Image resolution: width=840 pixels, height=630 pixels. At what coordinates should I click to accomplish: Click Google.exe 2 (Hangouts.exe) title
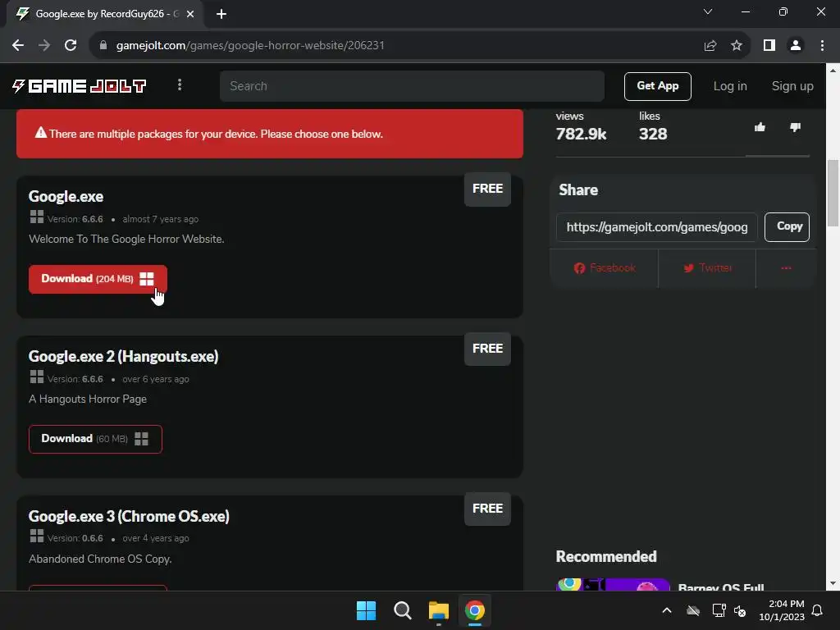[123, 357]
